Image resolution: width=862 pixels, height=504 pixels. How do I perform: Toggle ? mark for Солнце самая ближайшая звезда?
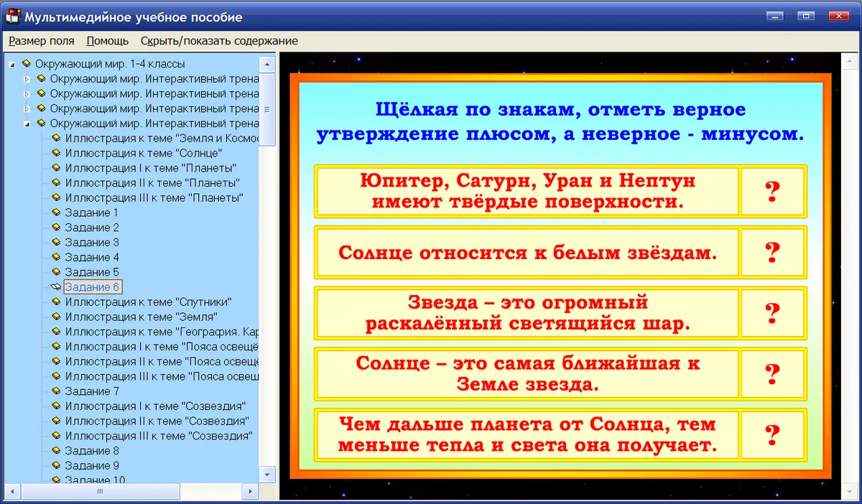773,374
